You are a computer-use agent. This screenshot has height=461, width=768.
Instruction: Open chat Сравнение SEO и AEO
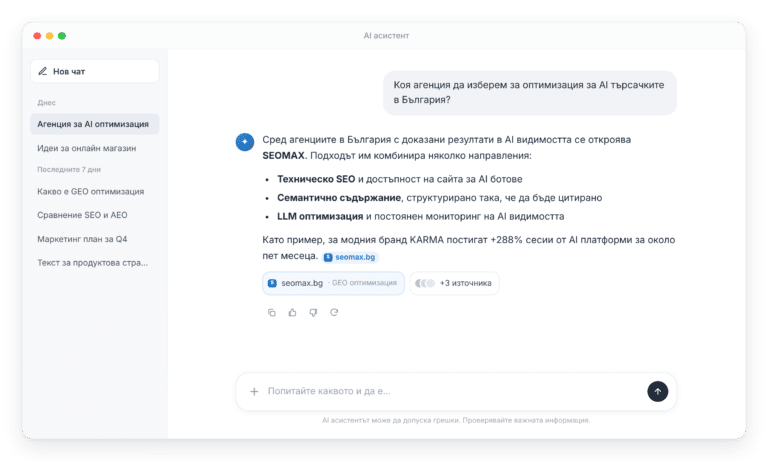coord(82,215)
